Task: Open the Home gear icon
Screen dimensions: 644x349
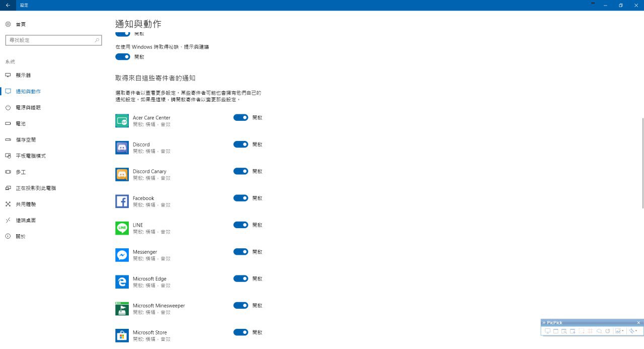Action: pyautogui.click(x=8, y=24)
